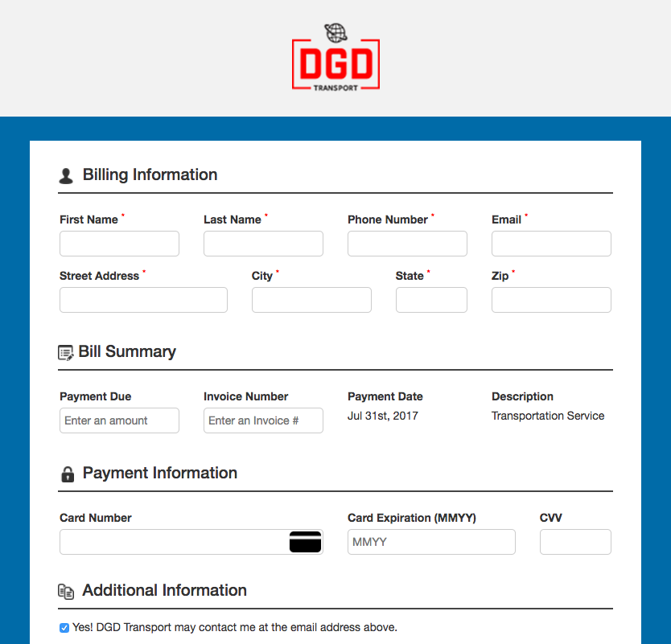Focus the First Name input field
The height and width of the screenshot is (644, 671).
point(119,244)
